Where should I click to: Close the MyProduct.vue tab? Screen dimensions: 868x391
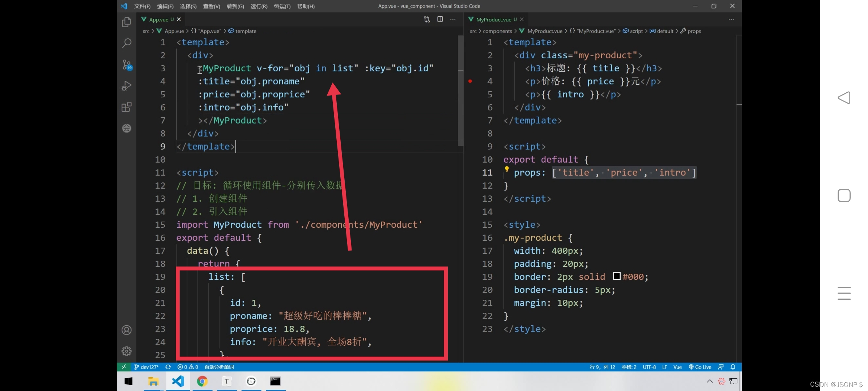(522, 20)
